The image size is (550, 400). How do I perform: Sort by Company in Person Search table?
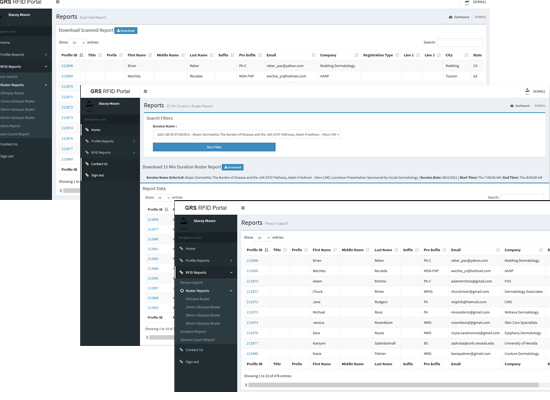click(x=541, y=250)
